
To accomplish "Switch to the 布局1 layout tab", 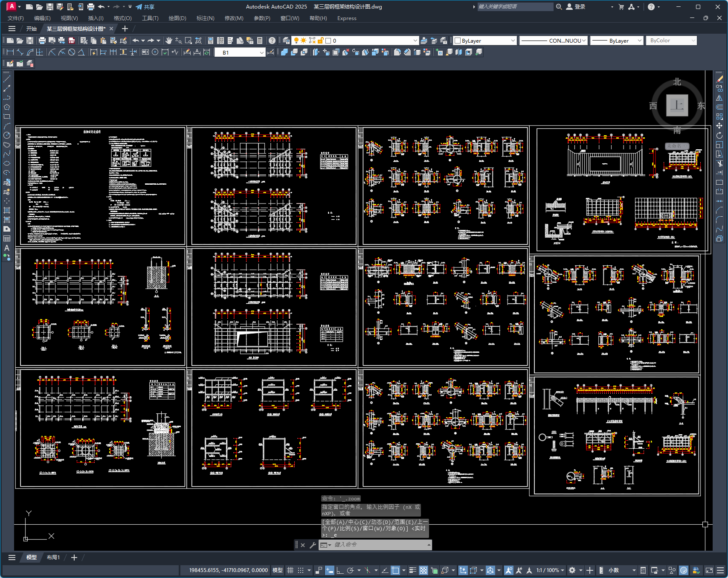I will pyautogui.click(x=53, y=557).
